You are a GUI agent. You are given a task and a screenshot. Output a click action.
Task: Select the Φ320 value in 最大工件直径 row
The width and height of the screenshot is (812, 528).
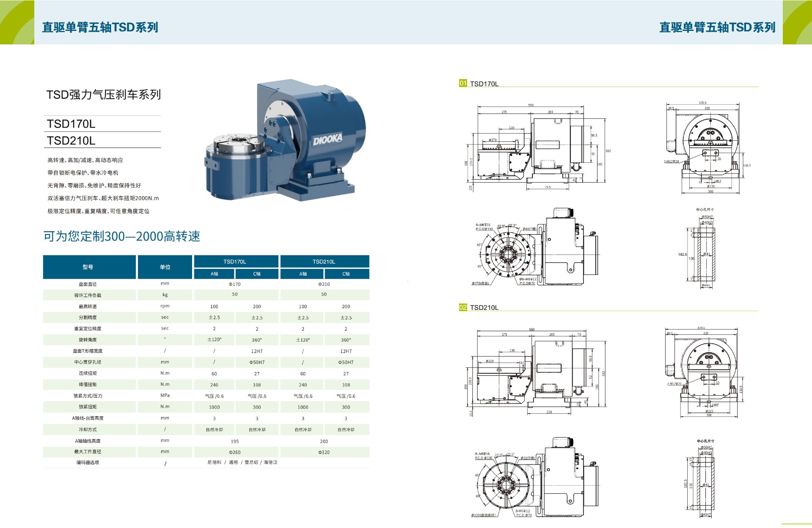point(324,452)
